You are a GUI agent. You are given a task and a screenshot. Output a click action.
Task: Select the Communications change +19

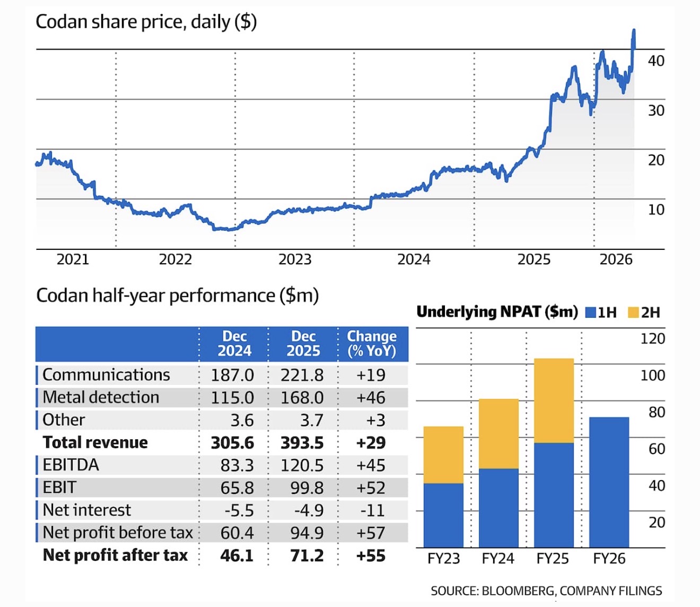(371, 375)
